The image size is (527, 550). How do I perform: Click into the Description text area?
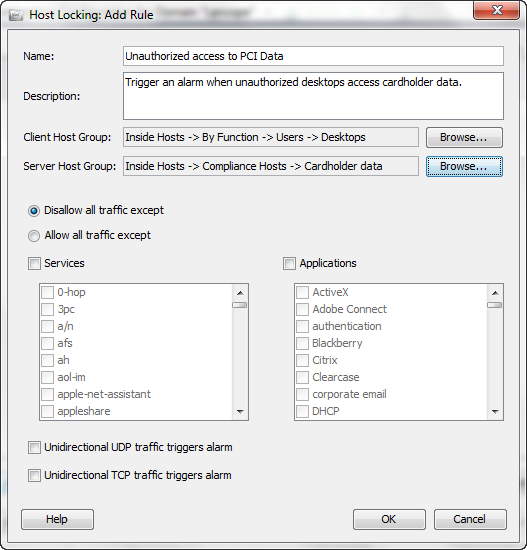tap(313, 96)
